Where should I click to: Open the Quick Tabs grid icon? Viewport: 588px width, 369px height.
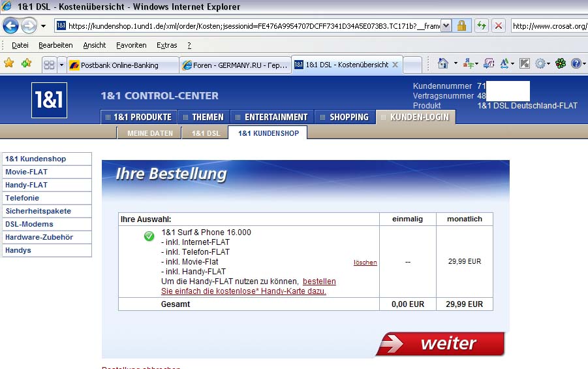[x=48, y=65]
